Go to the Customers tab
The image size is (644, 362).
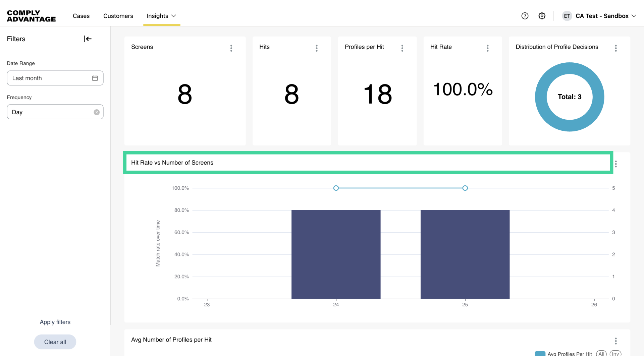118,16
